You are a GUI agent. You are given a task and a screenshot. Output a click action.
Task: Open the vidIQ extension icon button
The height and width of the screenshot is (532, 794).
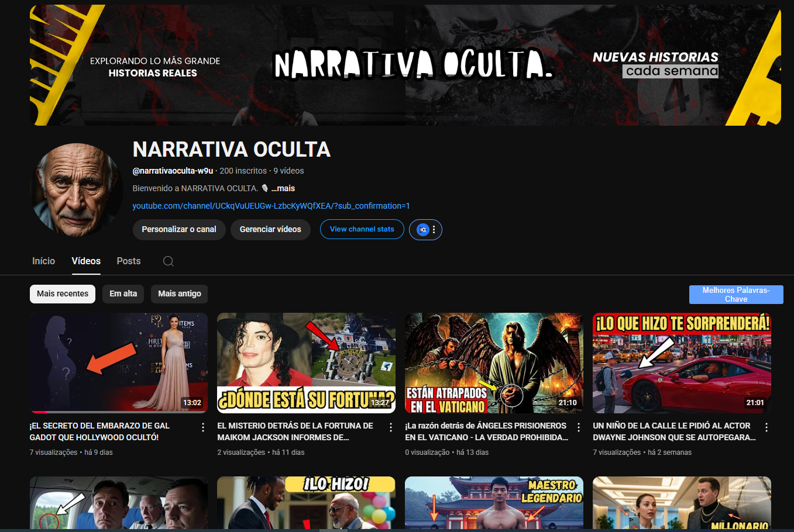(422, 230)
